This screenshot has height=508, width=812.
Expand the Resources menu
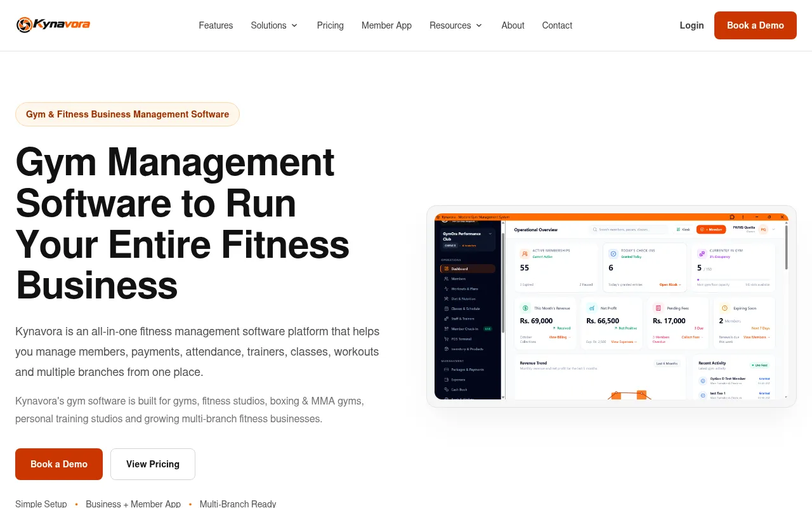point(455,25)
